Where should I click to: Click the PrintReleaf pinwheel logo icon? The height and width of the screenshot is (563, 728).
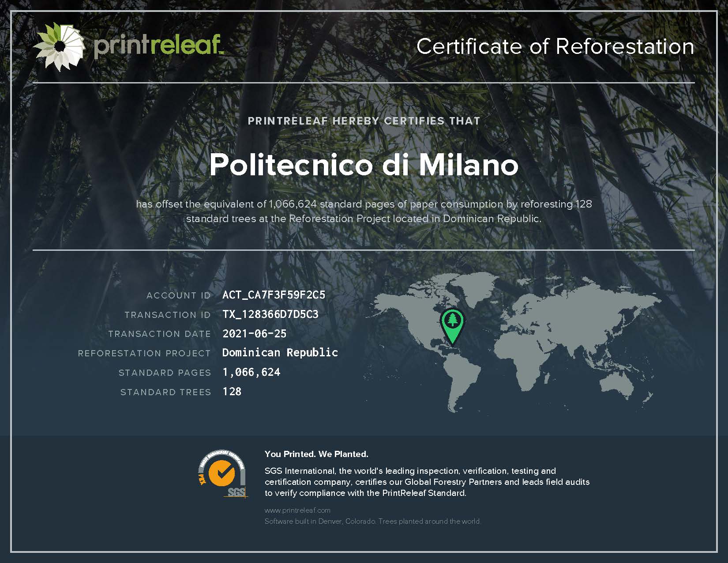[x=59, y=46]
